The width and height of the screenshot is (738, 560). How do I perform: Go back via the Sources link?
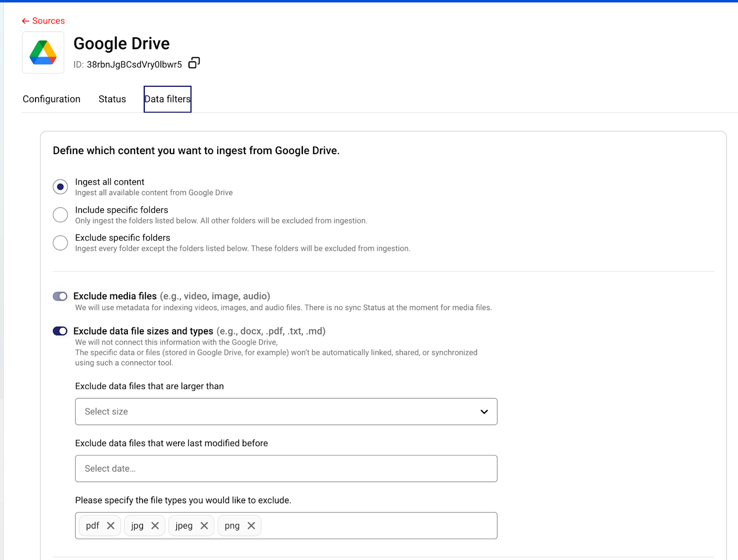(48, 21)
